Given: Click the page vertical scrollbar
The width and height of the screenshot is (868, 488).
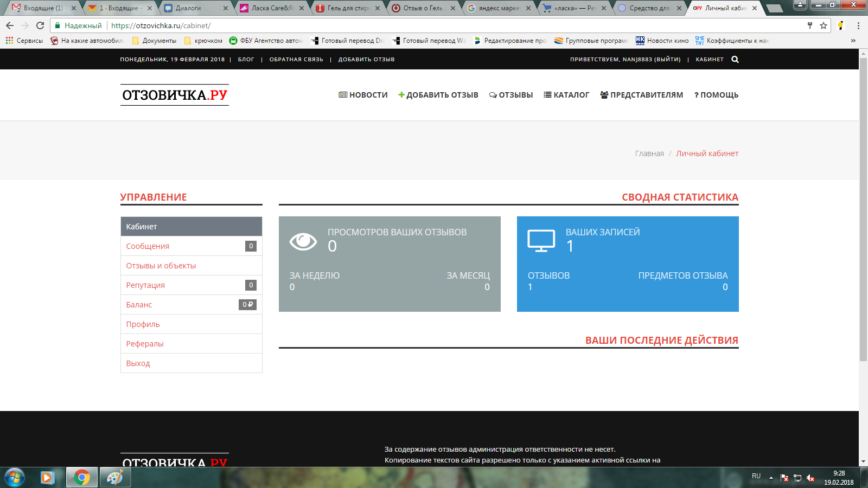Looking at the screenshot, I should coord(863,217).
